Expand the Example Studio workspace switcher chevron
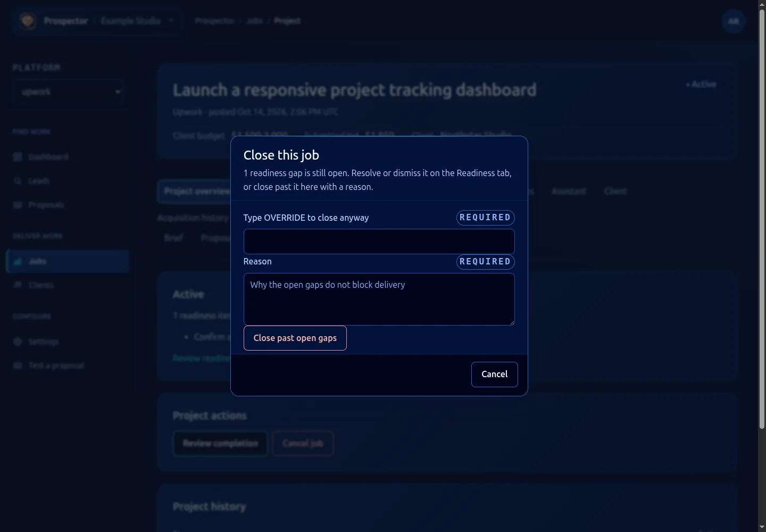 click(171, 21)
